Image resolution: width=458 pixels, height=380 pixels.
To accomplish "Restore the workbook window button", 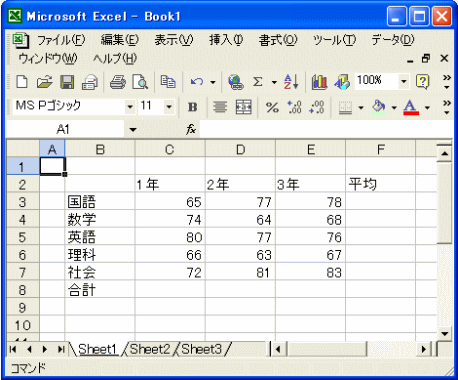I will click(426, 59).
